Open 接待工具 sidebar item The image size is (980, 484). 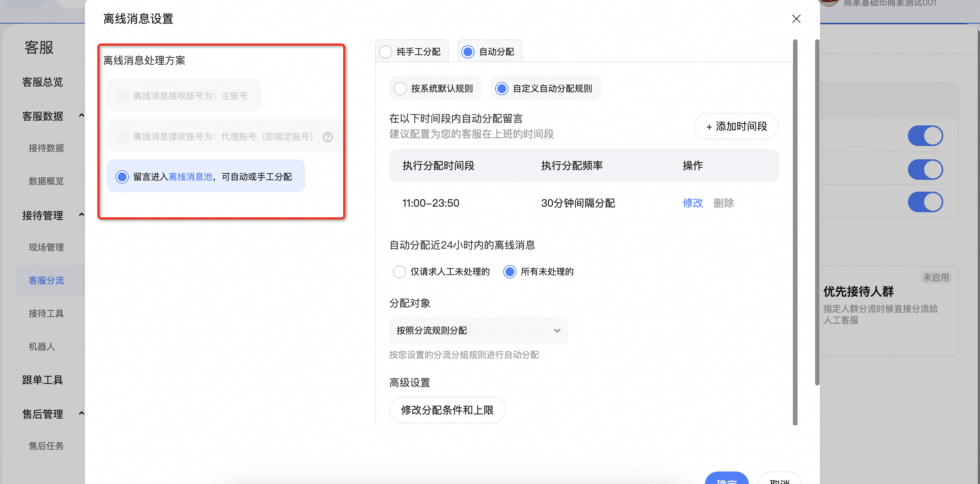(46, 313)
